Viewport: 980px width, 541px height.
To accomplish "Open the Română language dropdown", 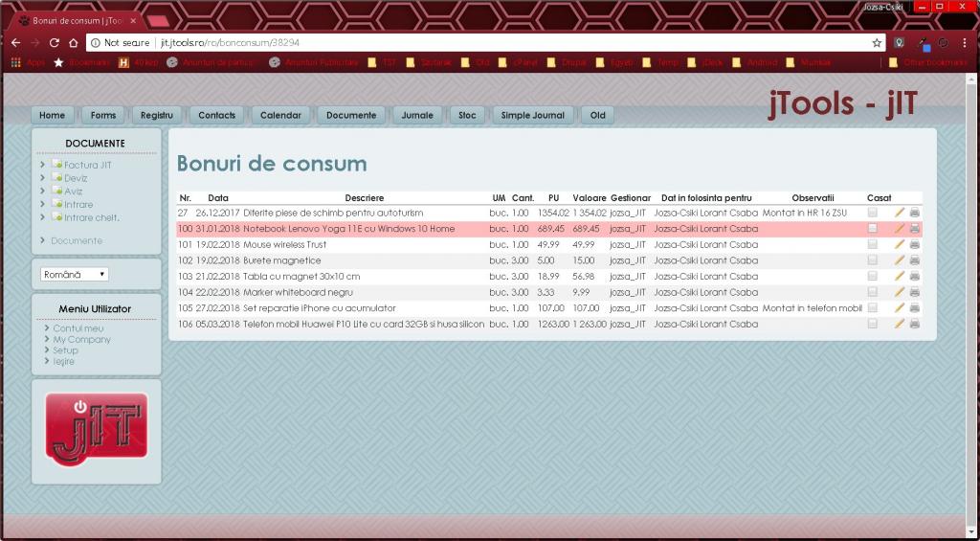I will tap(75, 275).
